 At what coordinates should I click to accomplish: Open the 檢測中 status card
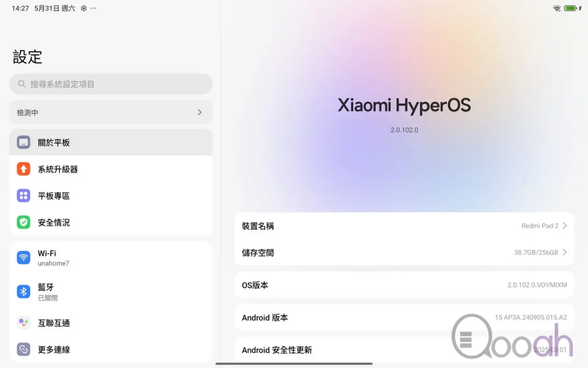111,112
